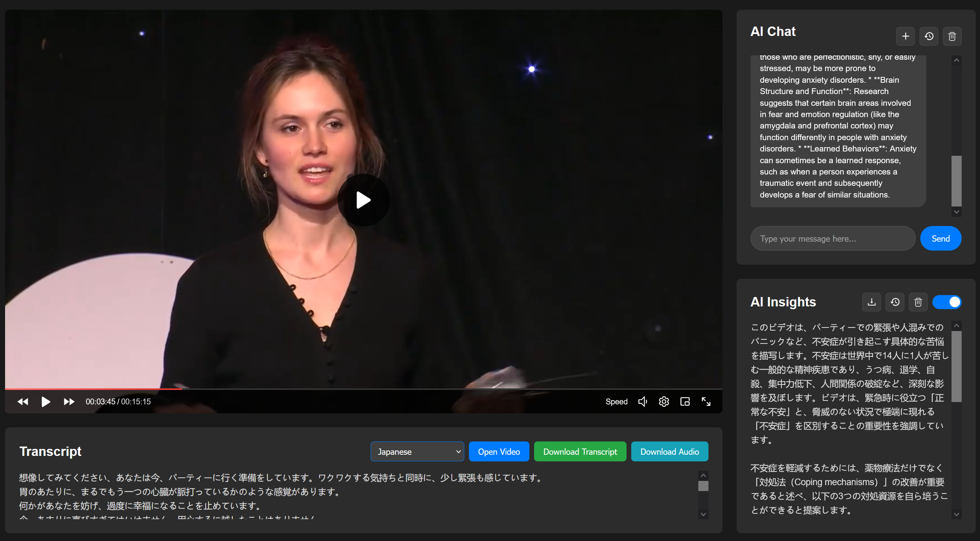980x541 pixels.
Task: Skip forward in the video
Action: click(69, 401)
